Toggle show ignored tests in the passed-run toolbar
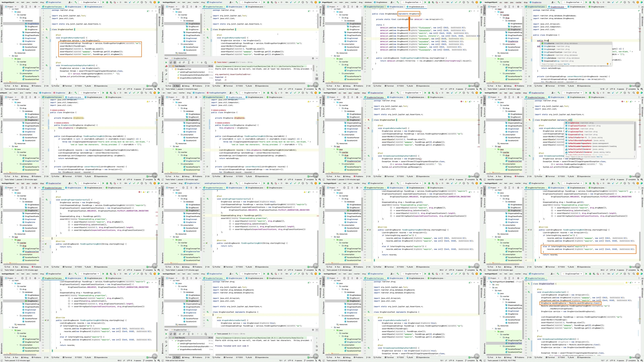This screenshot has width=644, height=362. point(175,334)
